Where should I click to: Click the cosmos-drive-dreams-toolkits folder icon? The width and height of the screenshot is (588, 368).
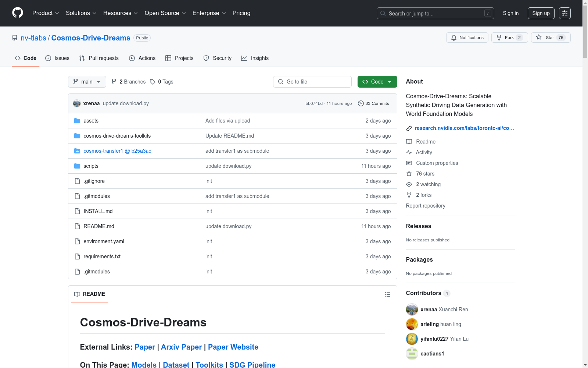pos(77,136)
